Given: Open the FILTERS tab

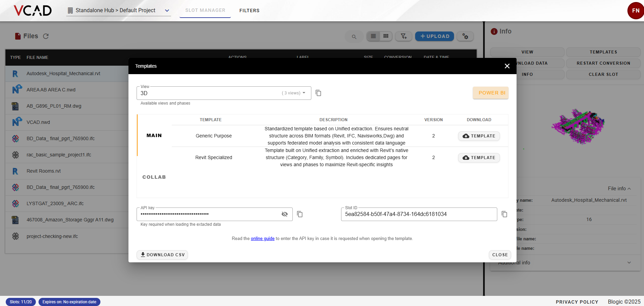Looking at the screenshot, I should pos(249,10).
